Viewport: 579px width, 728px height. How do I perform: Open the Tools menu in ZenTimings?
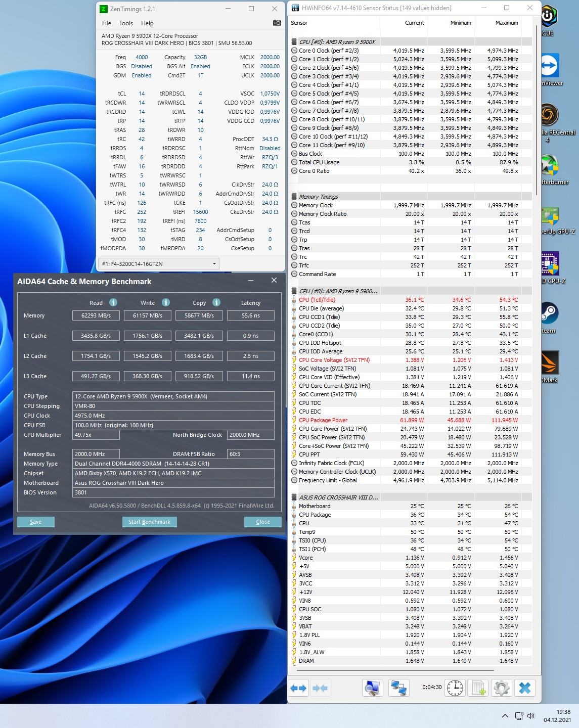126,23
